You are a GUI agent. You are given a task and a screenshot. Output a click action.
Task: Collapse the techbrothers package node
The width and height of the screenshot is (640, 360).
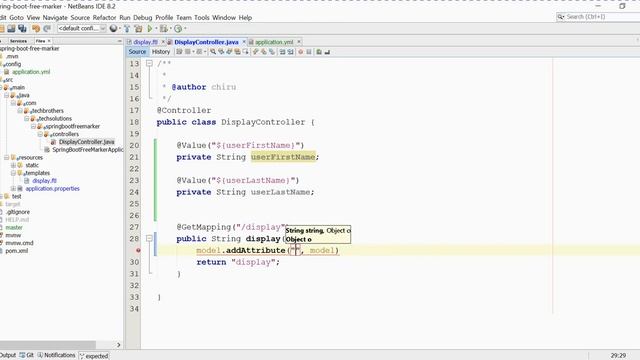point(20,111)
